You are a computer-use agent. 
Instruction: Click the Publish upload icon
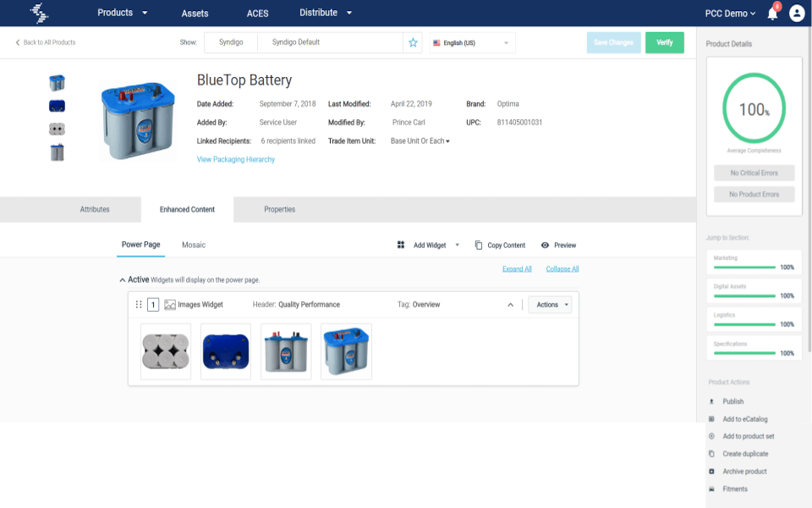(711, 401)
